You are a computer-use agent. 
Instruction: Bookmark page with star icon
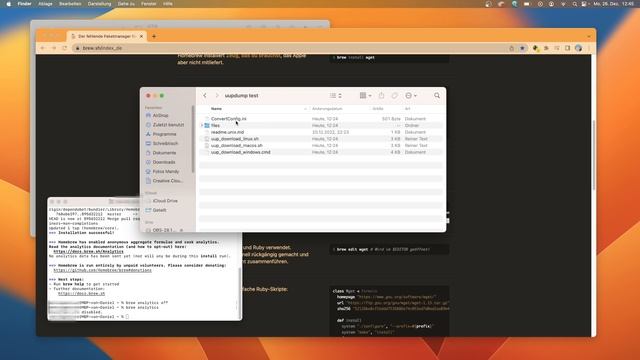click(x=522, y=48)
